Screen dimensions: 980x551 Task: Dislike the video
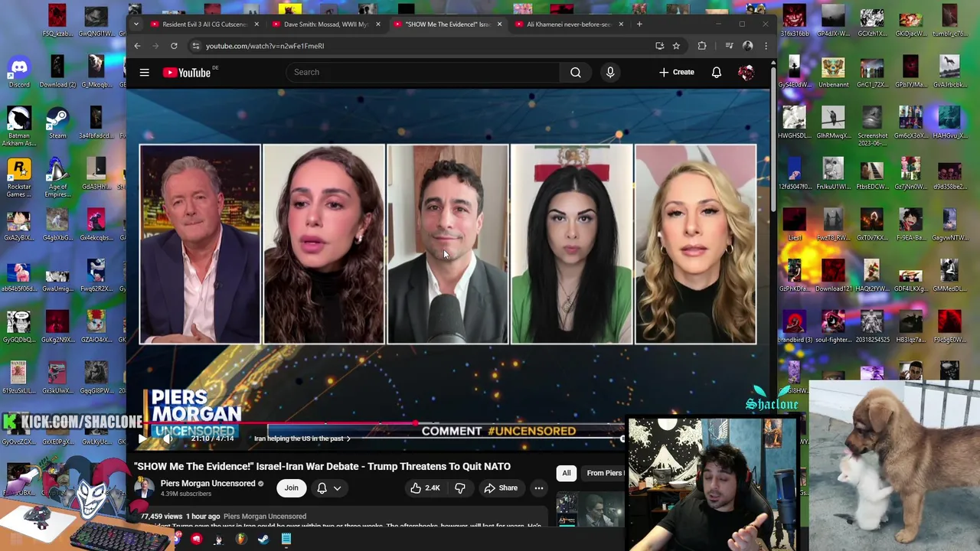coord(460,488)
